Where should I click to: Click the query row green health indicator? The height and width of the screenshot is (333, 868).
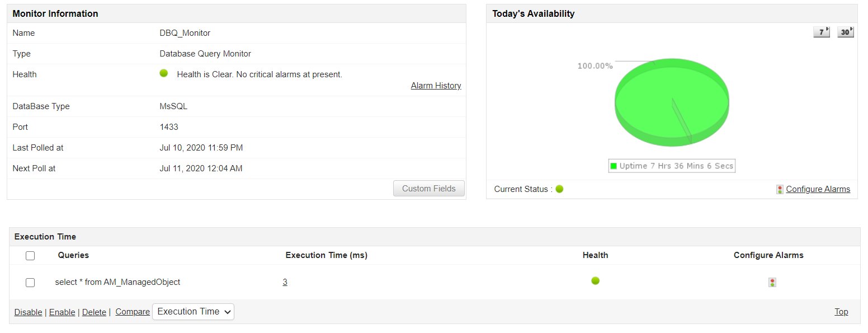tap(595, 281)
